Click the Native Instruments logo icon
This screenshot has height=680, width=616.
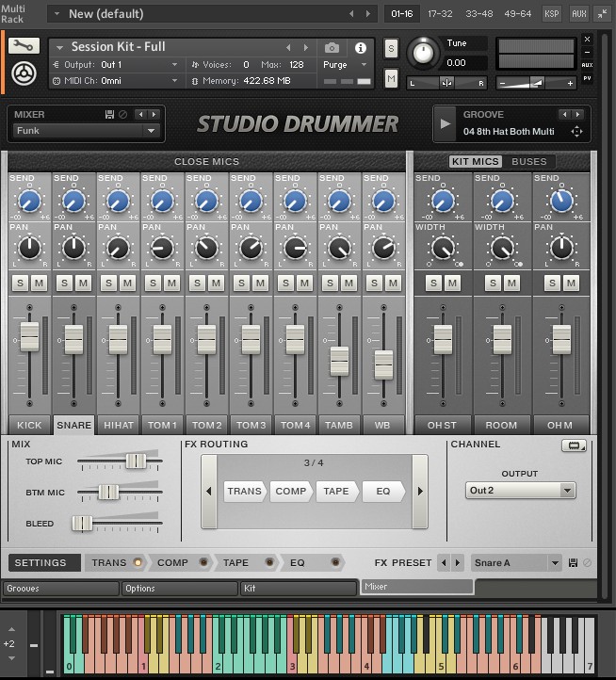(x=24, y=74)
